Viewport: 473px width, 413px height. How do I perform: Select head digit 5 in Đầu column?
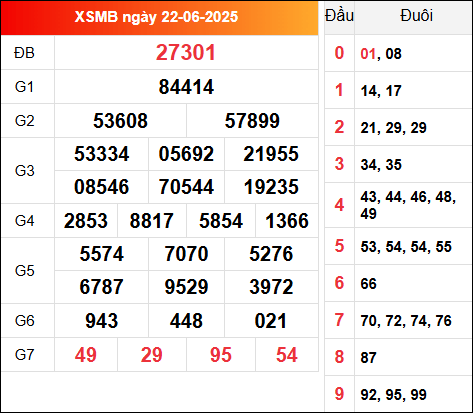339,246
